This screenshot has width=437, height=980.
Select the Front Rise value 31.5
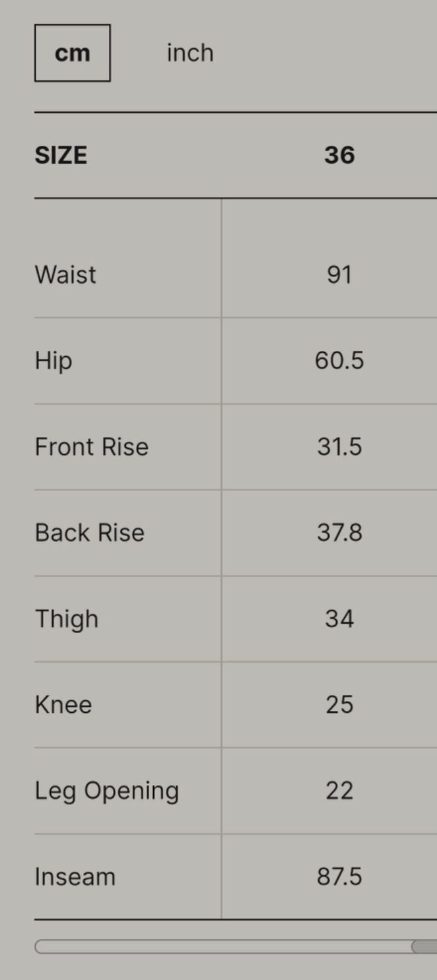(339, 447)
